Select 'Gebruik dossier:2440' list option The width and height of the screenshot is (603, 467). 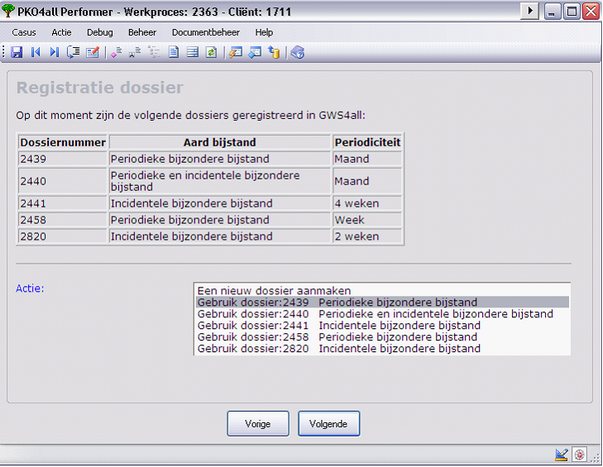pos(382,314)
